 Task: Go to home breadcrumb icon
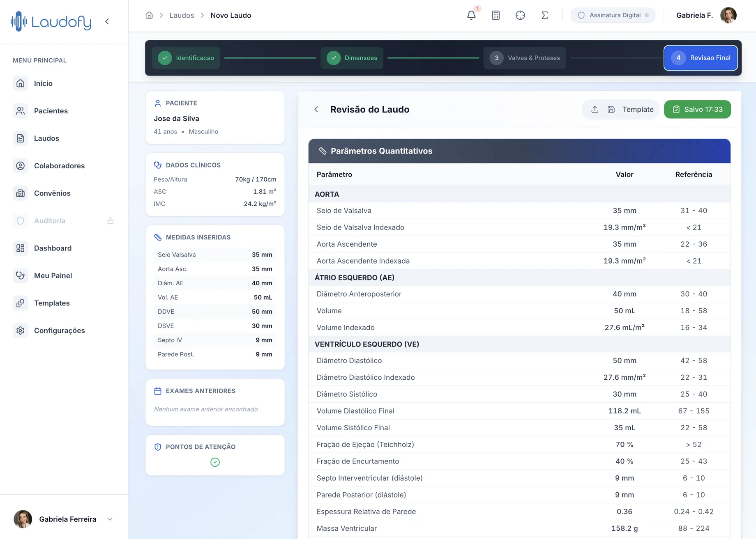(x=149, y=15)
